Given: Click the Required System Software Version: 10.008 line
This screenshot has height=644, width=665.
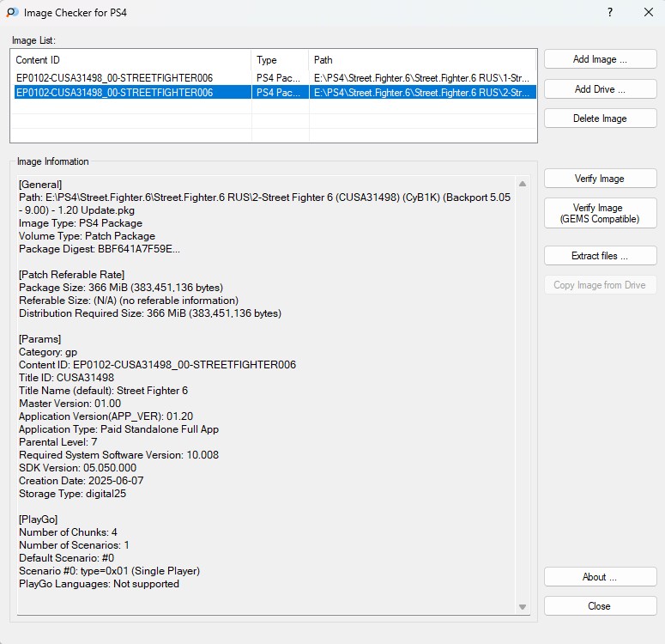Looking at the screenshot, I should tap(118, 454).
